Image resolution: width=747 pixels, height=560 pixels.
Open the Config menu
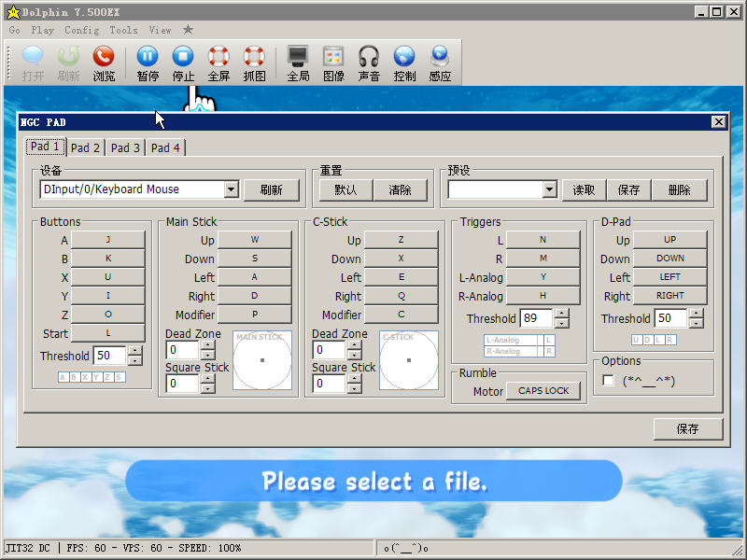point(82,30)
